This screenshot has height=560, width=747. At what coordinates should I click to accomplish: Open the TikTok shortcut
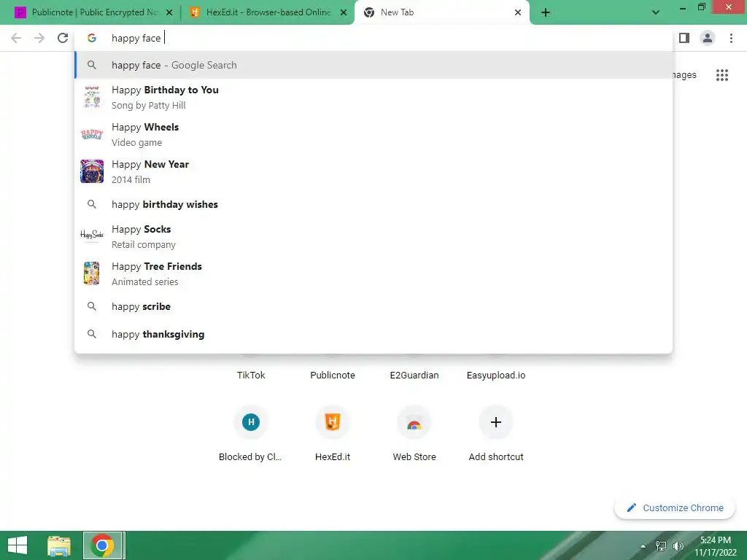click(251, 375)
